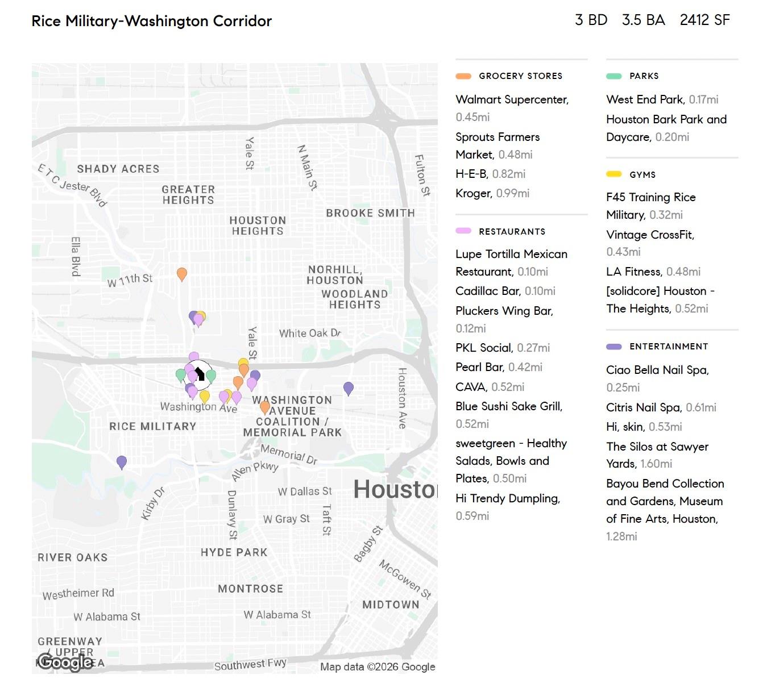Click the Map data ©2026 Google attribution
The width and height of the screenshot is (771, 700).
(x=378, y=666)
